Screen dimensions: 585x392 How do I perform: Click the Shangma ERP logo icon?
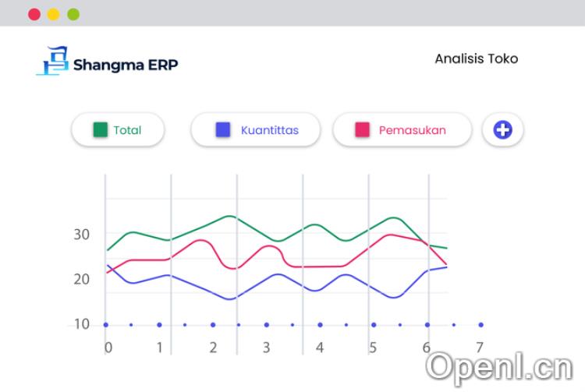click(x=51, y=62)
